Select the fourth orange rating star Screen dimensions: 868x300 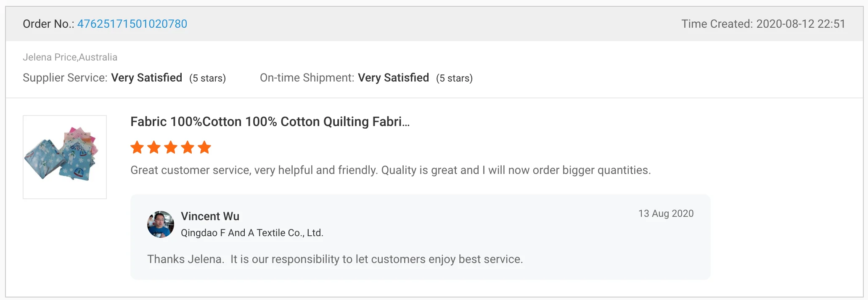pyautogui.click(x=188, y=147)
